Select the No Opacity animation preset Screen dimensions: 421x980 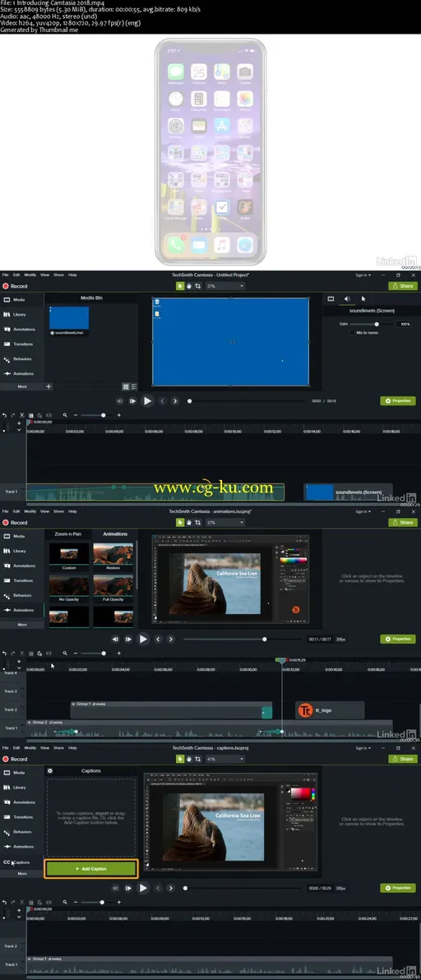tap(69, 586)
